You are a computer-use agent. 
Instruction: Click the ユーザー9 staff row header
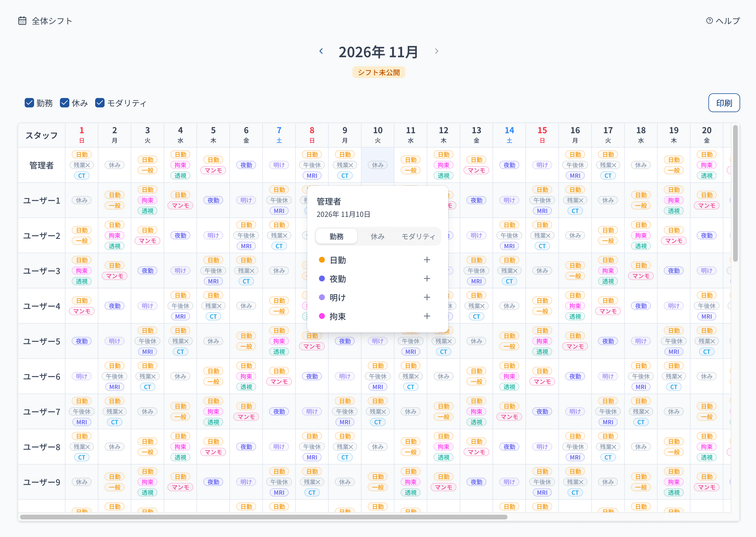point(42,482)
